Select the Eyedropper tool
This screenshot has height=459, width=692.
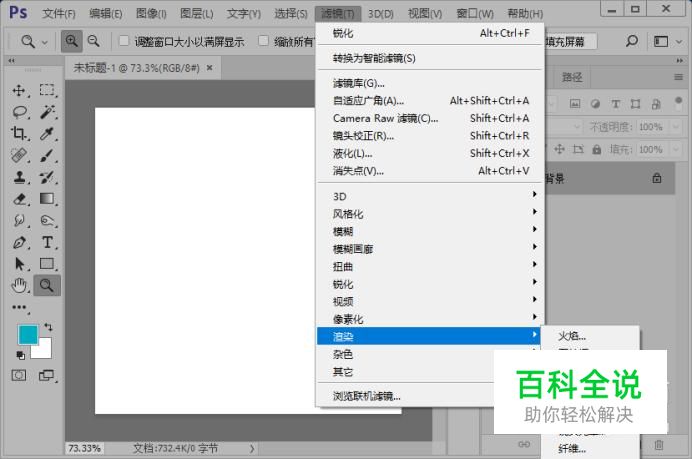pos(47,133)
